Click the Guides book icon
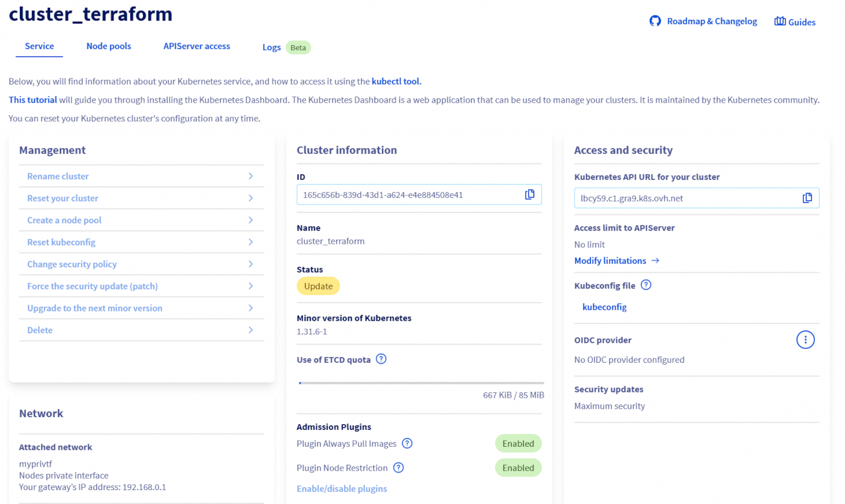845x504 pixels. [779, 21]
